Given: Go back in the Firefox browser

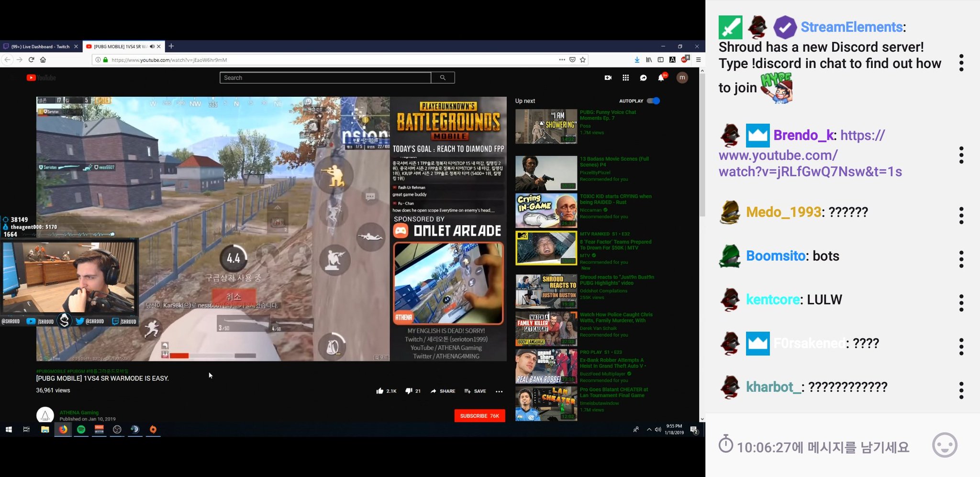Looking at the screenshot, I should [7, 60].
